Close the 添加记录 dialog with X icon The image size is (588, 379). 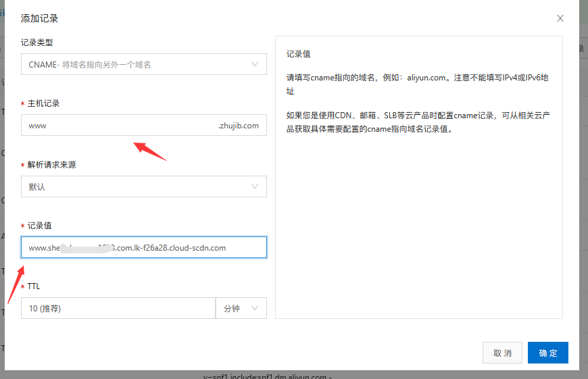click(560, 18)
